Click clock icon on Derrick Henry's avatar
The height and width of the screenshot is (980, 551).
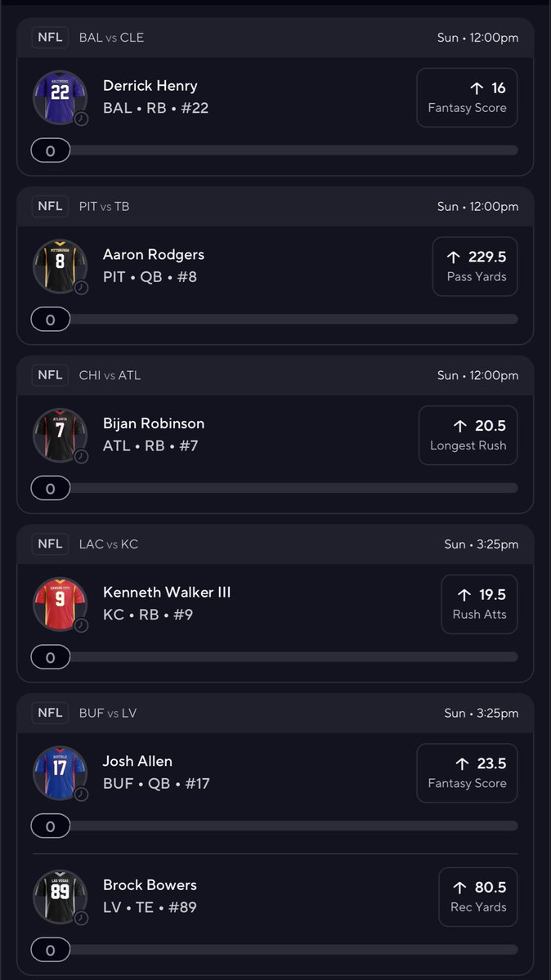pos(81,119)
